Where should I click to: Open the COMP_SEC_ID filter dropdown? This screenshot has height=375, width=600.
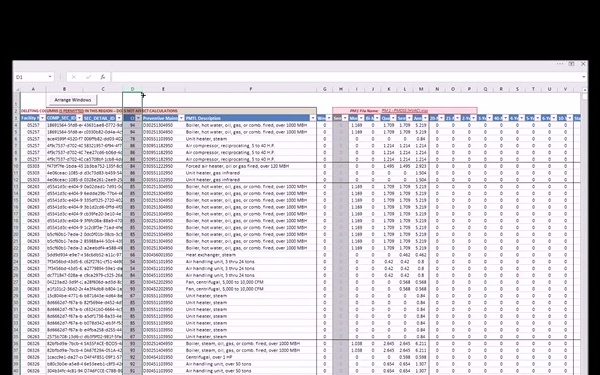[79, 118]
